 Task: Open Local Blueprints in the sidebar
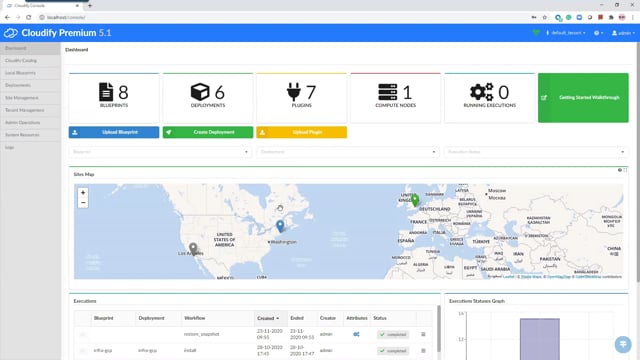pos(31,73)
